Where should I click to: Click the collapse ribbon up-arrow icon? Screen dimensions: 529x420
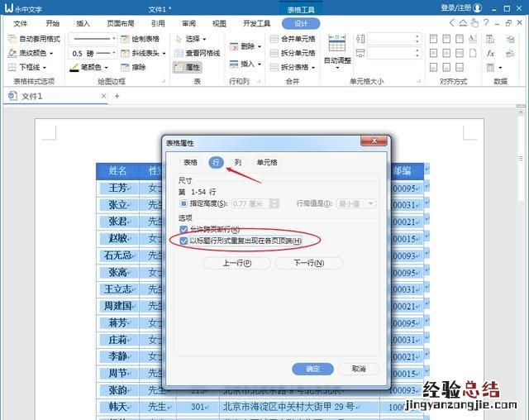coord(463,23)
